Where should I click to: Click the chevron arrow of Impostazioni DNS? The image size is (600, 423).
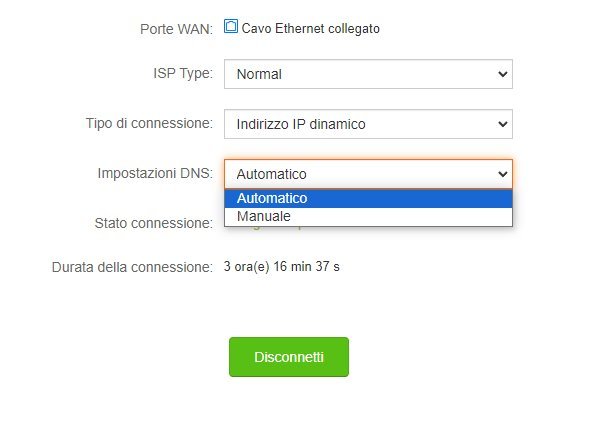pyautogui.click(x=501, y=174)
